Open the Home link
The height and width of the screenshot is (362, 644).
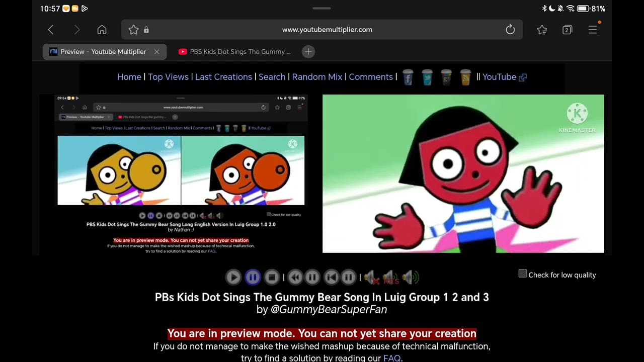pos(129,77)
